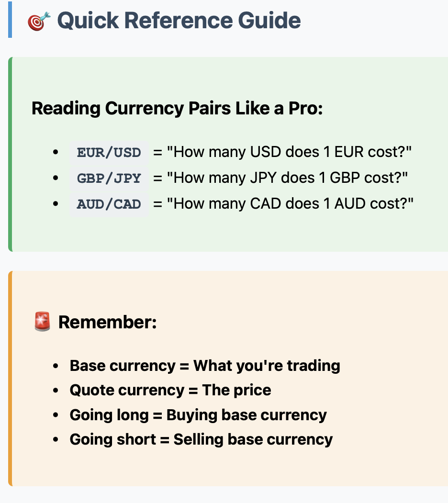This screenshot has width=448, height=503.
Task: Click the orange left border of Remember box
Action: coord(10,378)
